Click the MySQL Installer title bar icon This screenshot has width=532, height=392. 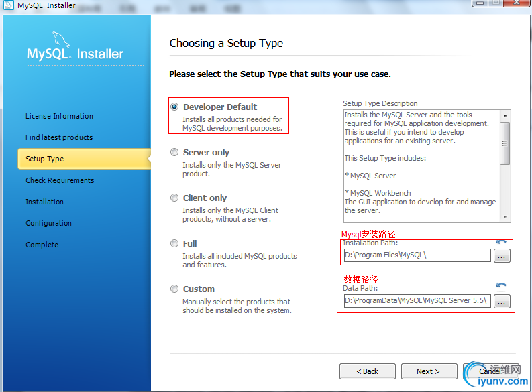click(x=9, y=5)
